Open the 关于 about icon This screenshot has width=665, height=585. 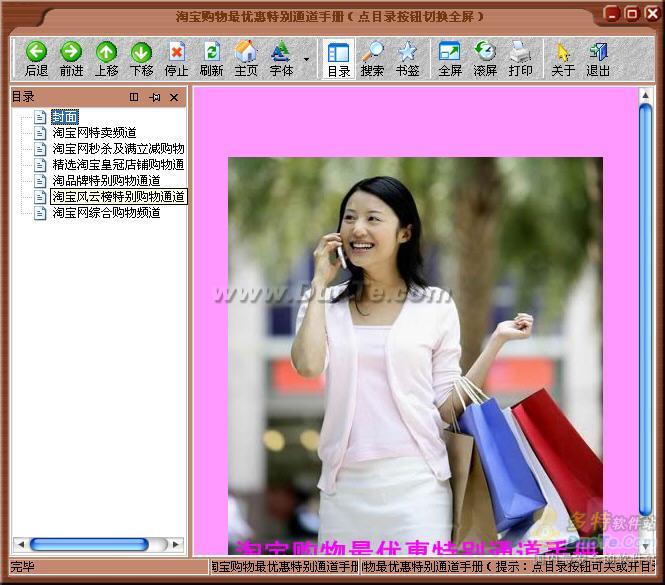(563, 52)
